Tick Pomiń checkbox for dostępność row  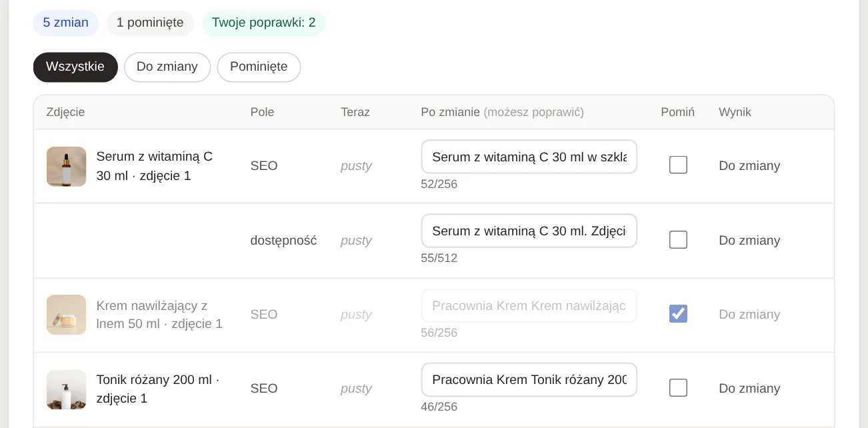point(678,239)
